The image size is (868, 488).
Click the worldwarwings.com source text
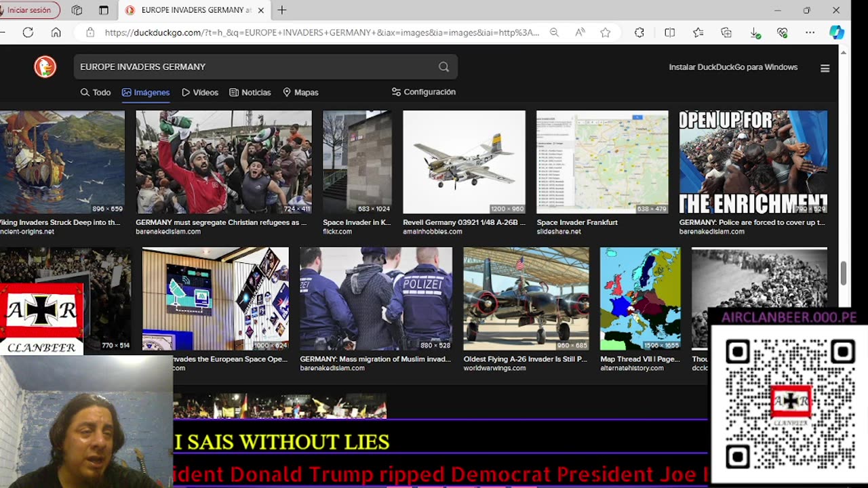pos(494,368)
